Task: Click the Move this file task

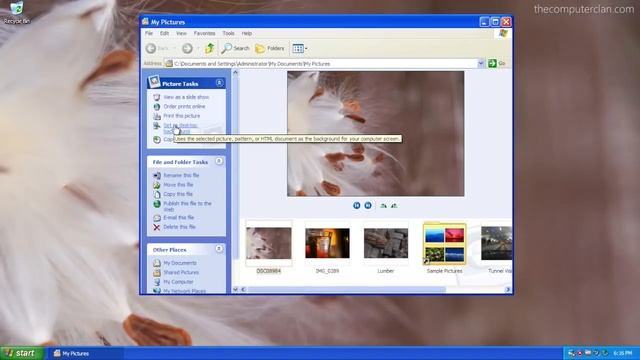Action: (x=178, y=185)
